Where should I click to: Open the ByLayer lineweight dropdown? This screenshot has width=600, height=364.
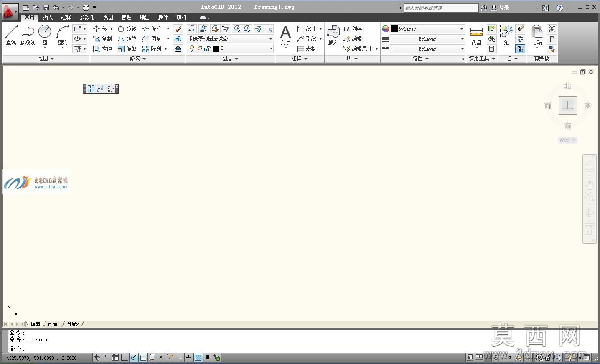(x=427, y=39)
